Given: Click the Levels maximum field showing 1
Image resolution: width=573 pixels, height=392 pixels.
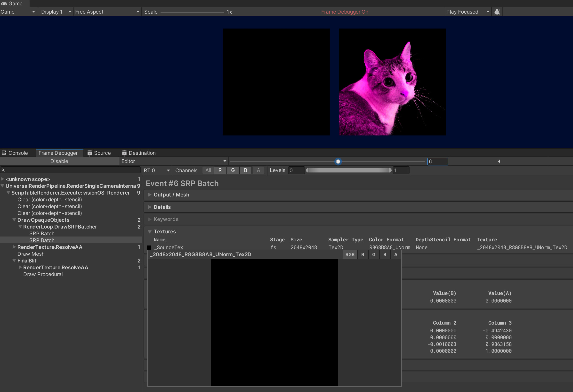Looking at the screenshot, I should [401, 170].
